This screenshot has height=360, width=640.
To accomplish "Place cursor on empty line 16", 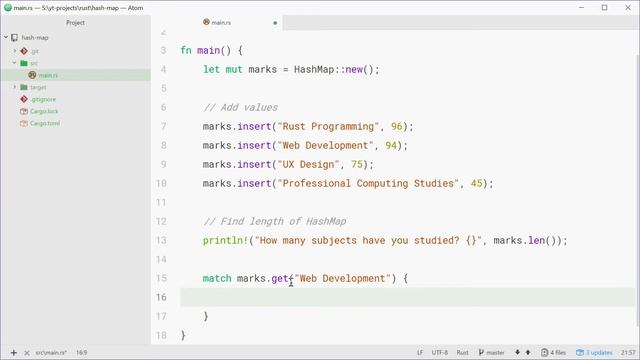I will [407, 297].
